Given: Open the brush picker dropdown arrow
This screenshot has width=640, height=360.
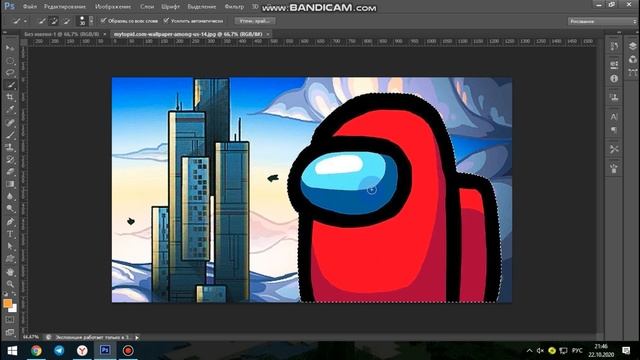Looking at the screenshot, I should coord(91,21).
